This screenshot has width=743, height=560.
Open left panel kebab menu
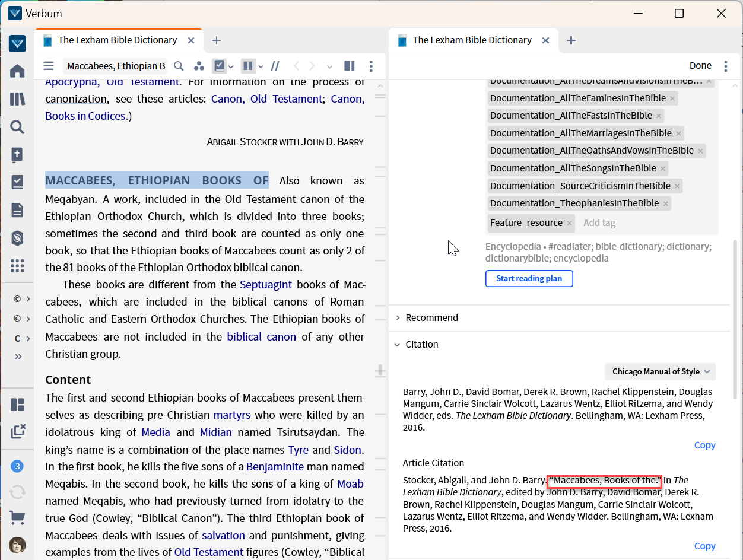tap(371, 66)
